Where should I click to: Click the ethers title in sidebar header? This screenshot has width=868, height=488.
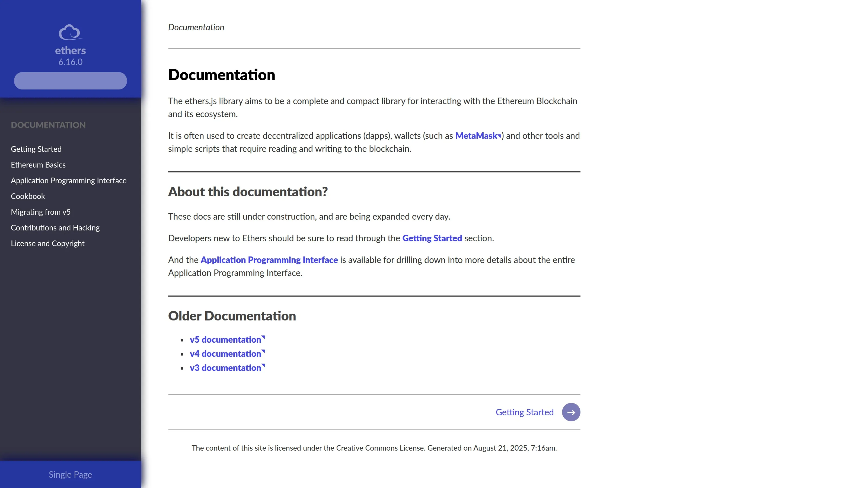(71, 50)
